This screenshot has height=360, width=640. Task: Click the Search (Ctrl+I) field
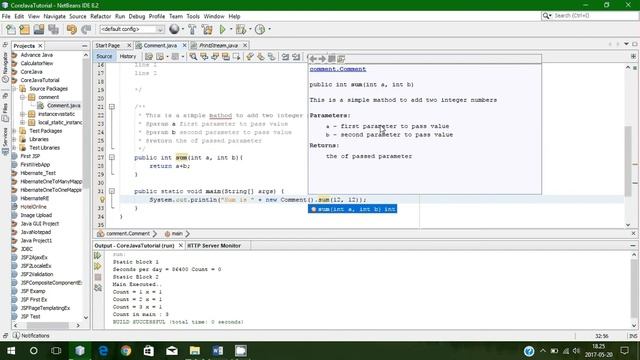(591, 16)
